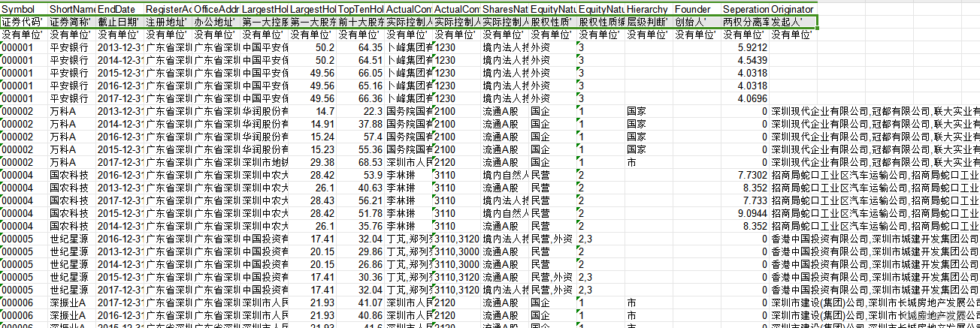This screenshot has height=328, width=980.
Task: Select the cell showing 68.53
Action: [361, 161]
